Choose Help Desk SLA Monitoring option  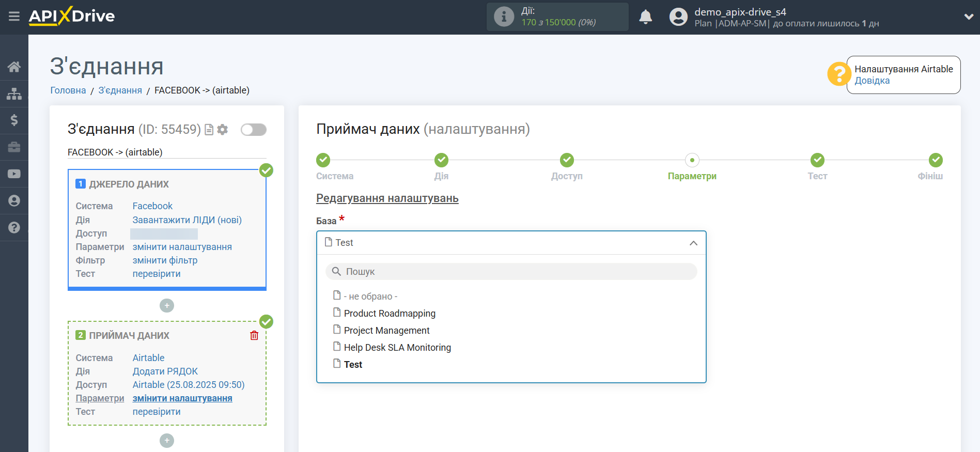(397, 348)
